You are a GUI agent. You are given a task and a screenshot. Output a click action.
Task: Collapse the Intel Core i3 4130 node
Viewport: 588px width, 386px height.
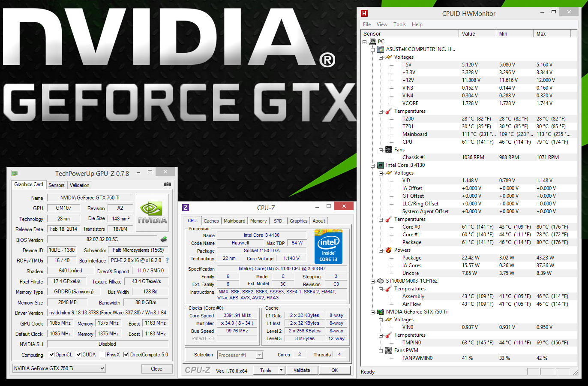pos(372,165)
